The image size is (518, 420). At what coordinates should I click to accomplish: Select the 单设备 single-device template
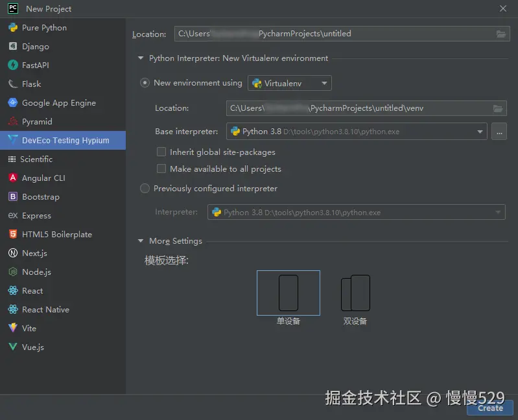pyautogui.click(x=288, y=293)
